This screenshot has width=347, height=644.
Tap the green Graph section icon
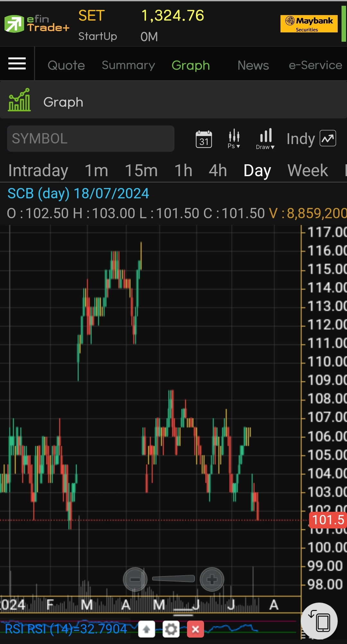[20, 100]
